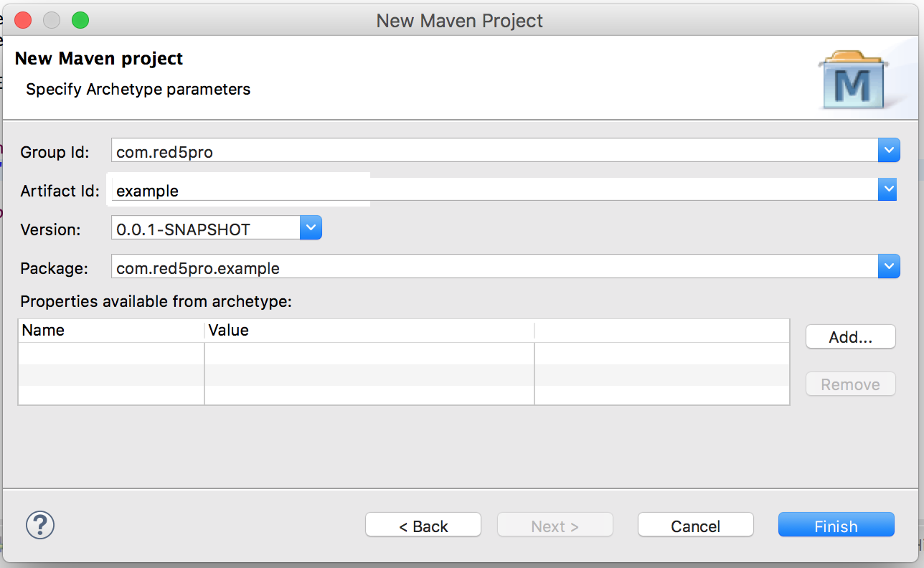Screen dimensions: 924x568
Task: Click the Name column header
Action: [x=111, y=331]
